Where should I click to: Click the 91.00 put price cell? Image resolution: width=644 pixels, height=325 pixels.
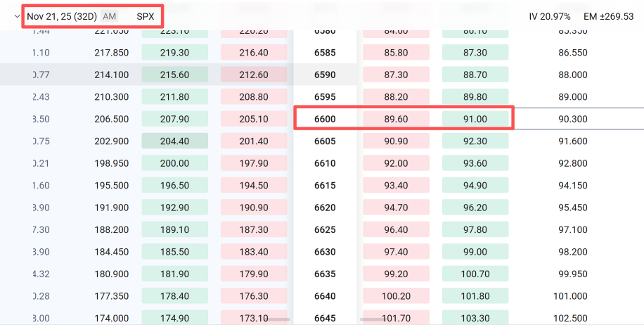[475, 120]
